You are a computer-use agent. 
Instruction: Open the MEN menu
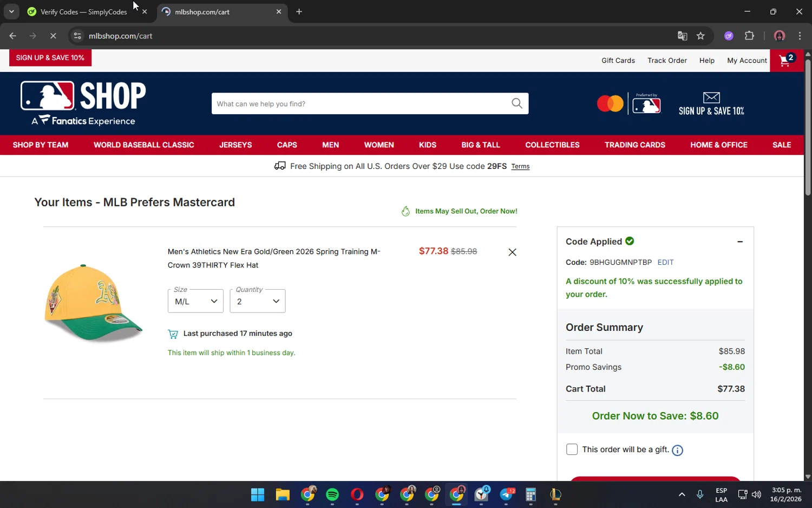pyautogui.click(x=331, y=145)
